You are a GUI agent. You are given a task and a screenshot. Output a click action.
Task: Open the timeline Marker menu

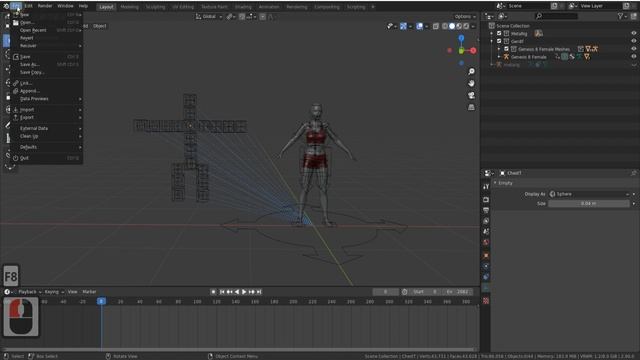click(x=89, y=292)
